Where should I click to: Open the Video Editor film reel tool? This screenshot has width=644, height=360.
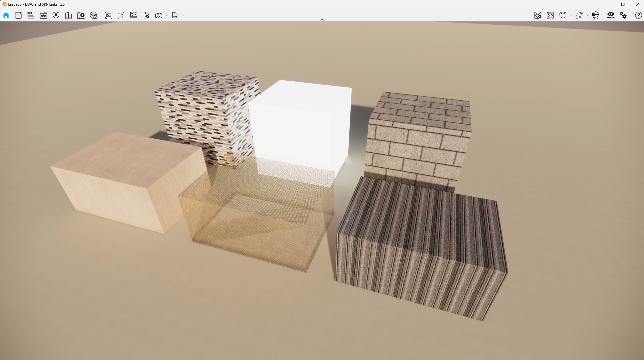[x=93, y=15]
